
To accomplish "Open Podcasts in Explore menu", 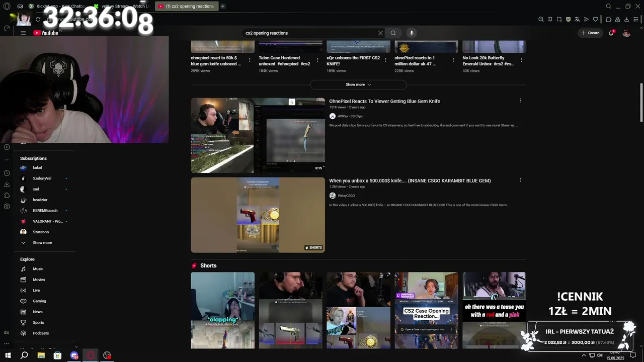I will pyautogui.click(x=41, y=333).
